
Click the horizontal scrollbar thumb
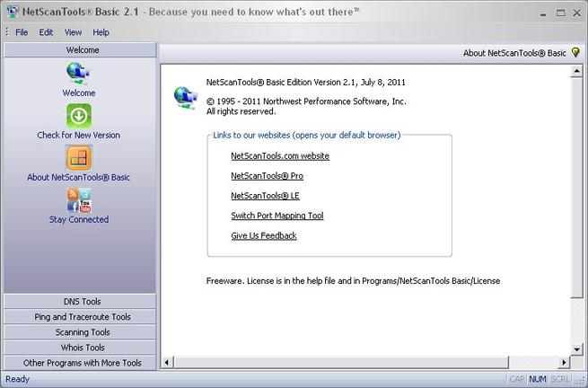pos(341,363)
